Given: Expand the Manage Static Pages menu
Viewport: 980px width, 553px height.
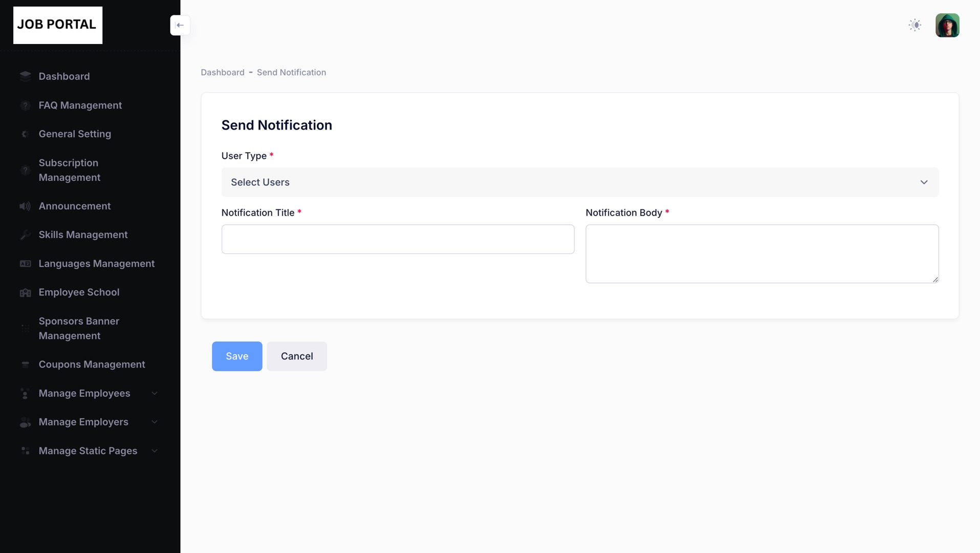Looking at the screenshot, I should point(154,451).
